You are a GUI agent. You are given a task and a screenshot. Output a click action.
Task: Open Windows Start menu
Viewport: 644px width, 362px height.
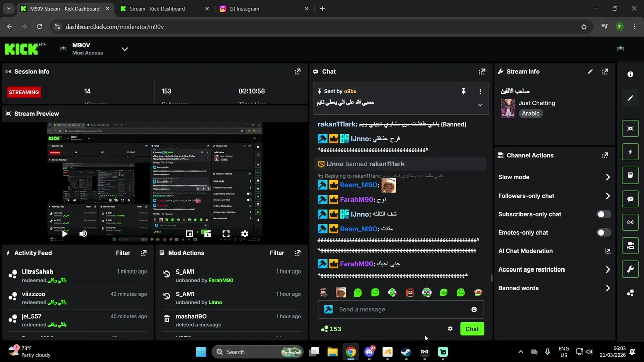click(201, 352)
